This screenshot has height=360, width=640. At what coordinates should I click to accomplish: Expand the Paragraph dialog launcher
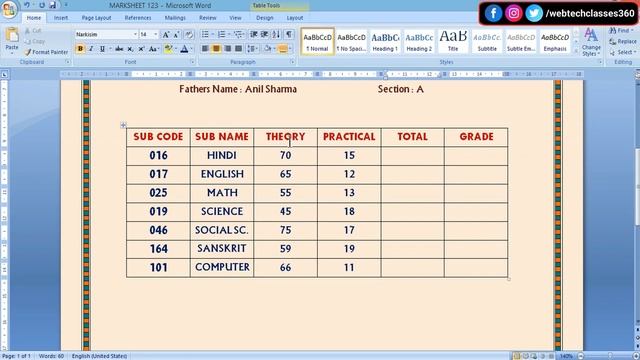pyautogui.click(x=292, y=62)
